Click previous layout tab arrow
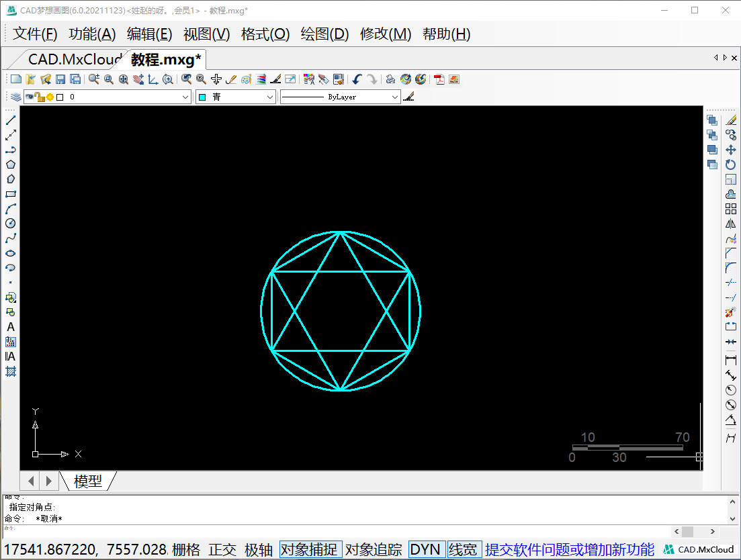This screenshot has width=741, height=560. (x=31, y=481)
